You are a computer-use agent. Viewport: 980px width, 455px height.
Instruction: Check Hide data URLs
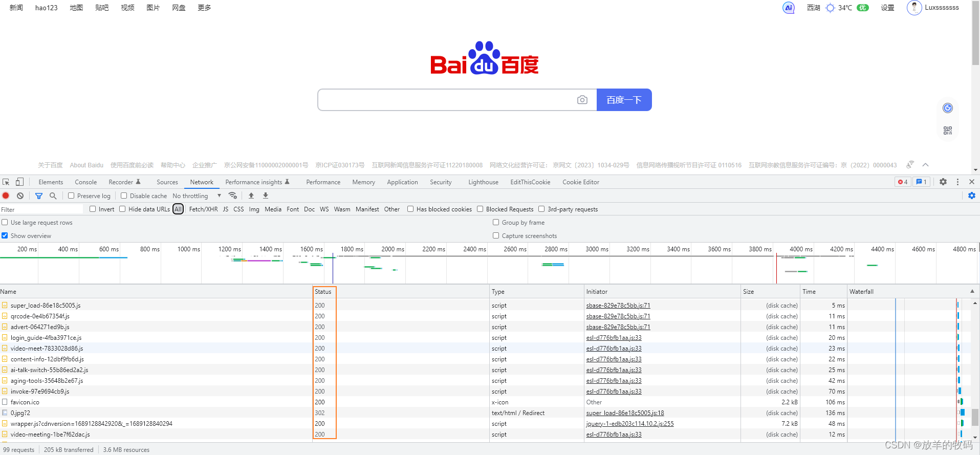pyautogui.click(x=122, y=209)
